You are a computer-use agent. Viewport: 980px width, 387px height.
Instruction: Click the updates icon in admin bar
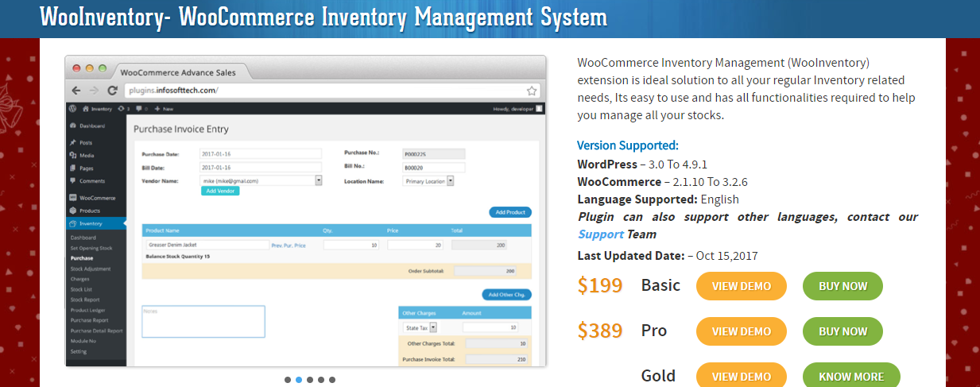tap(120, 108)
